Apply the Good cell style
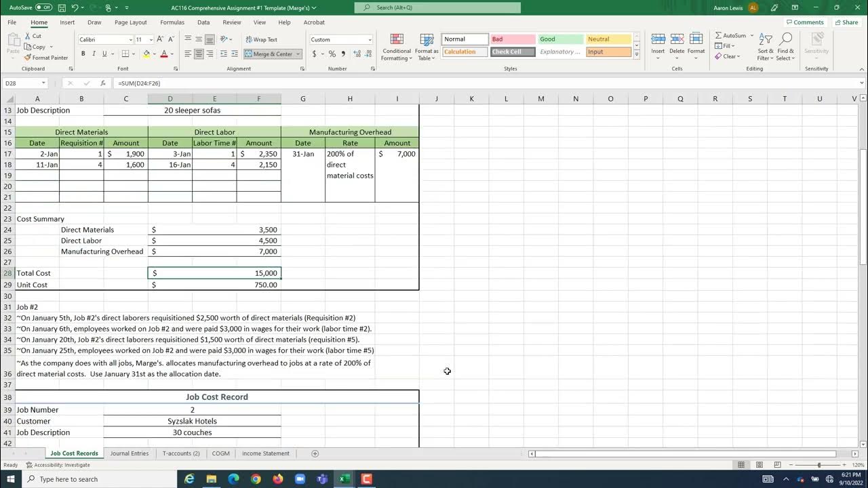Image resolution: width=868 pixels, height=488 pixels. 560,39
